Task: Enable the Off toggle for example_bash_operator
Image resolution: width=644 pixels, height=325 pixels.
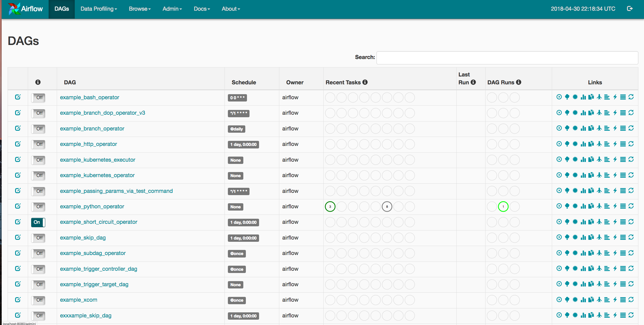Action: coord(38,98)
